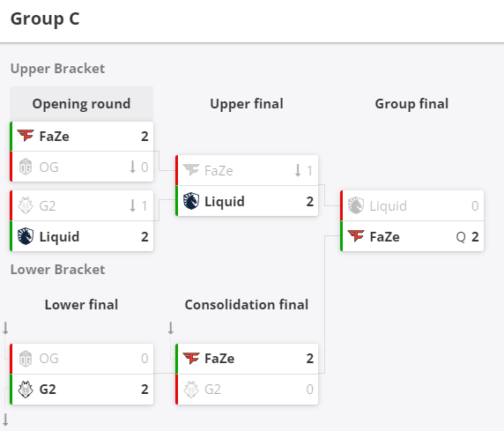Open FaZe team link in group final
The width and height of the screenshot is (504, 431).
385,237
